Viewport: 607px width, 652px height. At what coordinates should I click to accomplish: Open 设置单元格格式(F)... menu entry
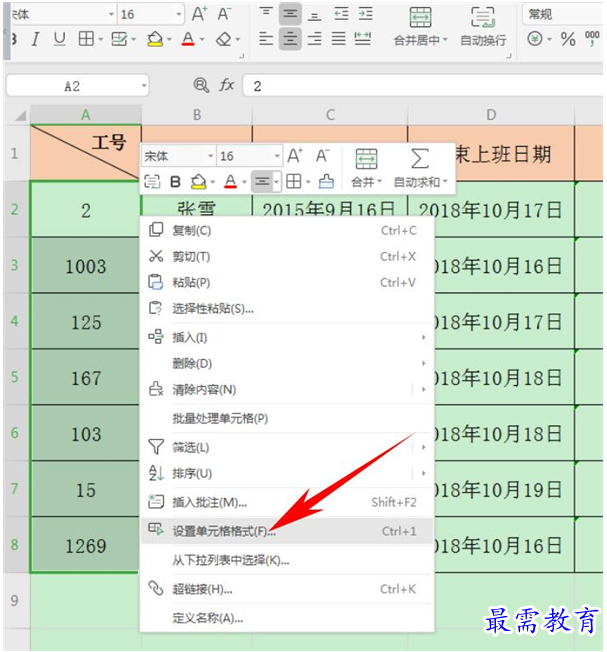(x=287, y=531)
